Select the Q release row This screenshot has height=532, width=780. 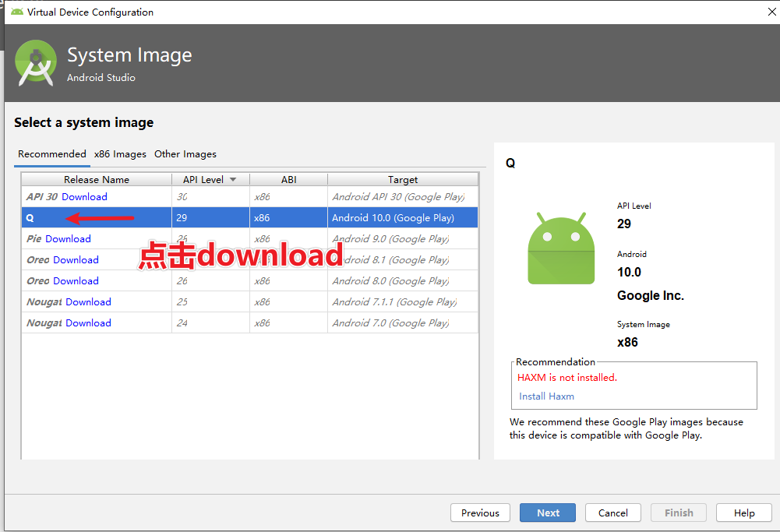(249, 218)
